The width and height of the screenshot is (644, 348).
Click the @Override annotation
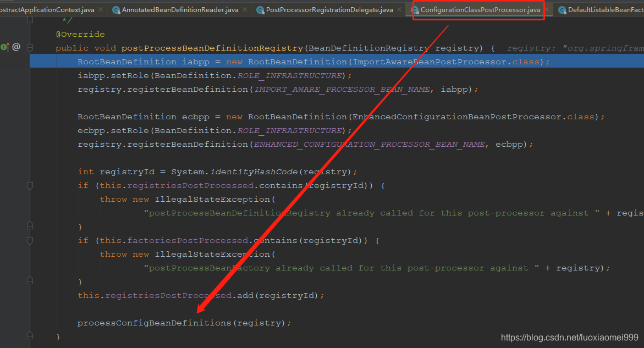tap(80, 35)
